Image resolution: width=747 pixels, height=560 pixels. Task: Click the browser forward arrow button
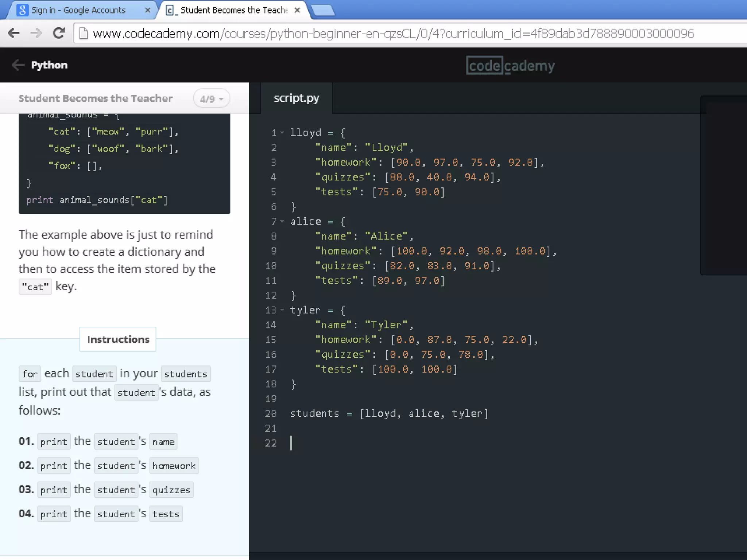coord(36,33)
